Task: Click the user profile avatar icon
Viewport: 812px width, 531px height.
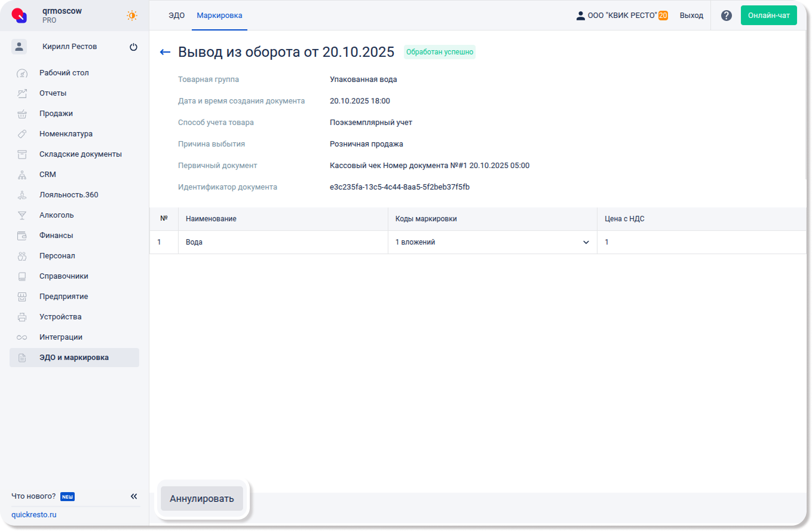Action: (19, 47)
